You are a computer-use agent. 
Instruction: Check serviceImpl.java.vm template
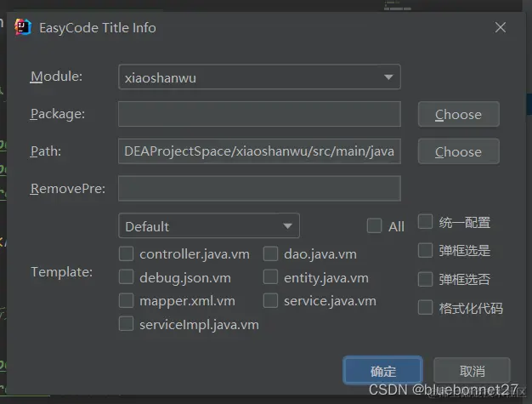pyautogui.click(x=127, y=324)
